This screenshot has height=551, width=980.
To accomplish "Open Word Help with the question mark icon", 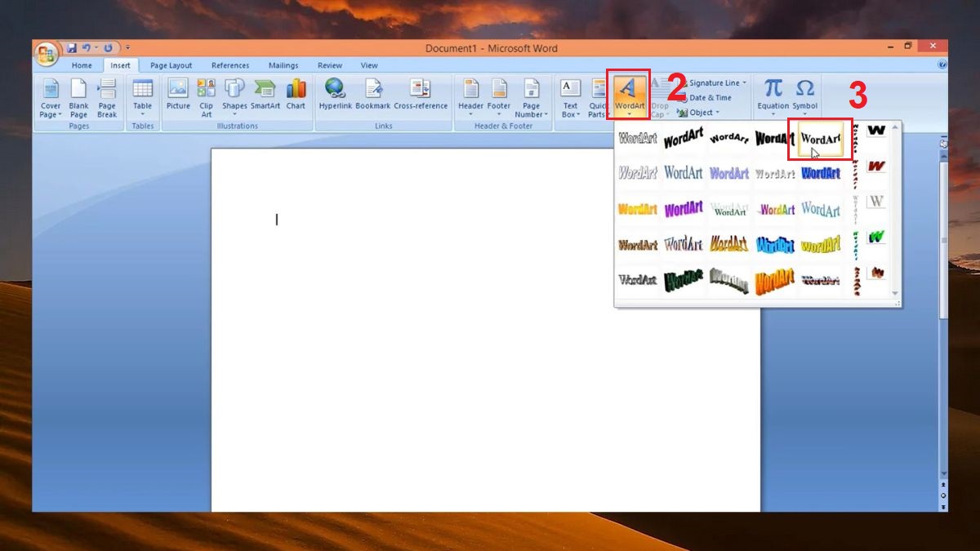I will point(942,64).
